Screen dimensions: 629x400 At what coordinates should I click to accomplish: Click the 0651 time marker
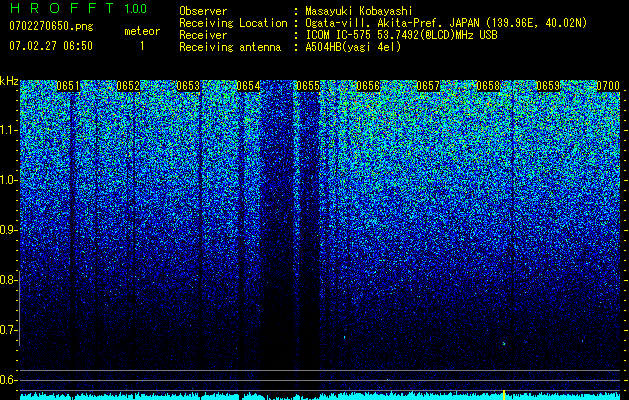point(68,86)
